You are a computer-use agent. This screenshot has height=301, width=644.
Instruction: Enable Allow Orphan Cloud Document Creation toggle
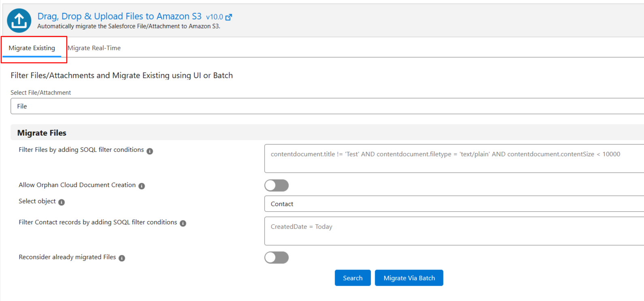276,186
